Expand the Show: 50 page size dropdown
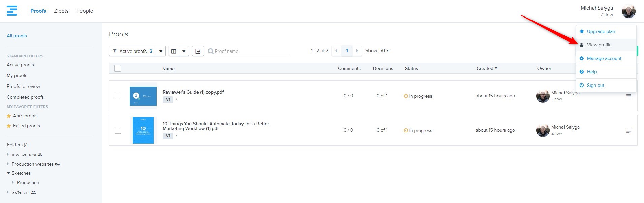 (377, 51)
